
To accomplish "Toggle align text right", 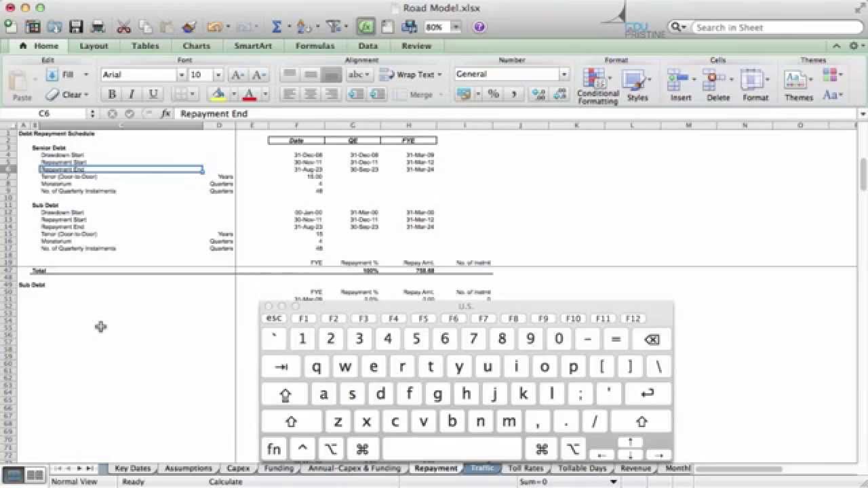I will pos(332,94).
